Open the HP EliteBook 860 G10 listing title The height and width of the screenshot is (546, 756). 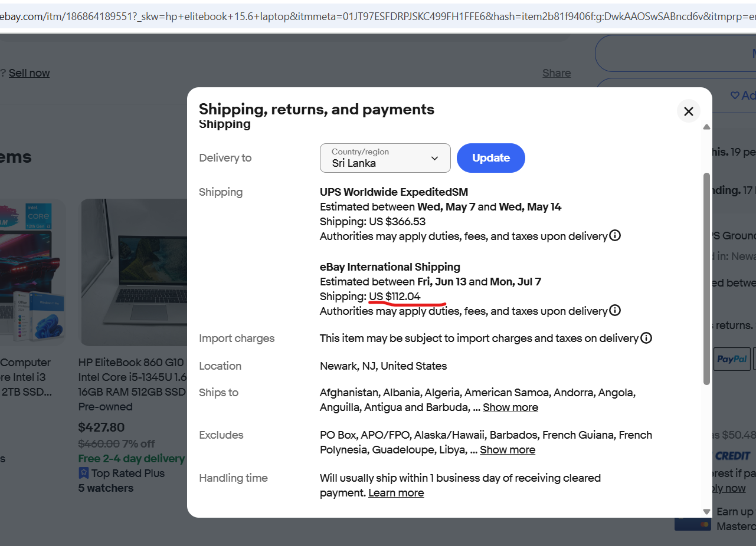tap(133, 377)
